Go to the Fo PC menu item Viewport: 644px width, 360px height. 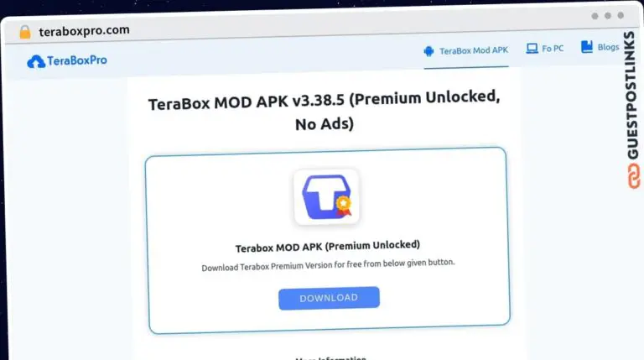coord(545,49)
